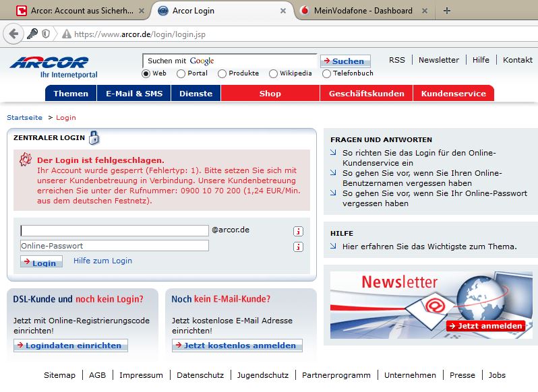Click the warning triangle security icon
Viewport: 538px width, 392px height.
[66, 34]
